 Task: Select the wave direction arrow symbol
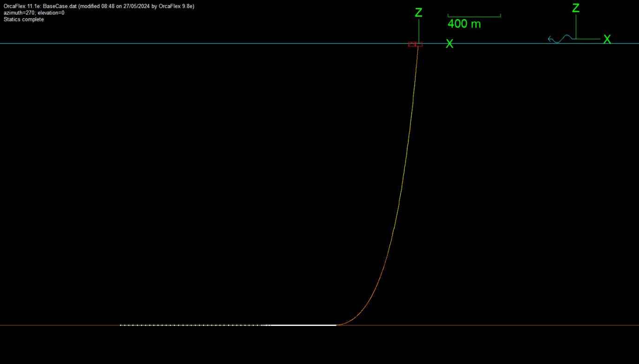coord(560,39)
